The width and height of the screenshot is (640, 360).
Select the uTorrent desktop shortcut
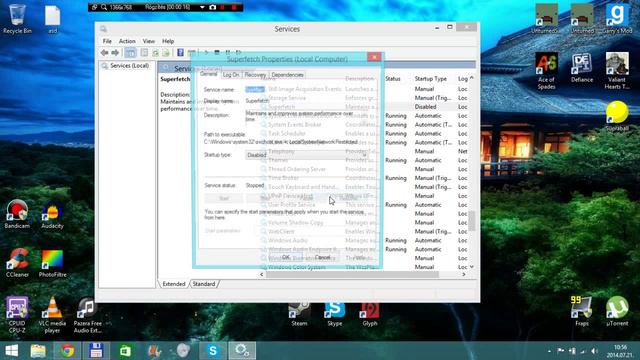[617, 311]
